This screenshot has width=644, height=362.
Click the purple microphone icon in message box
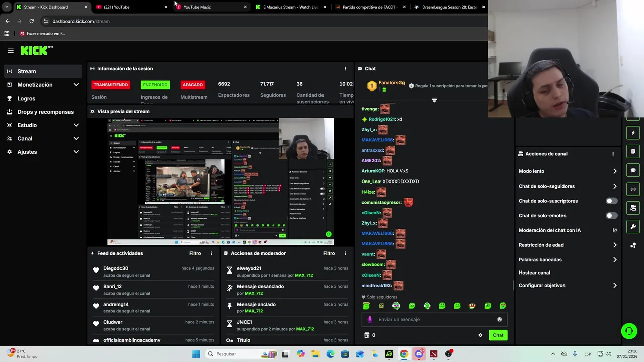pyautogui.click(x=370, y=319)
